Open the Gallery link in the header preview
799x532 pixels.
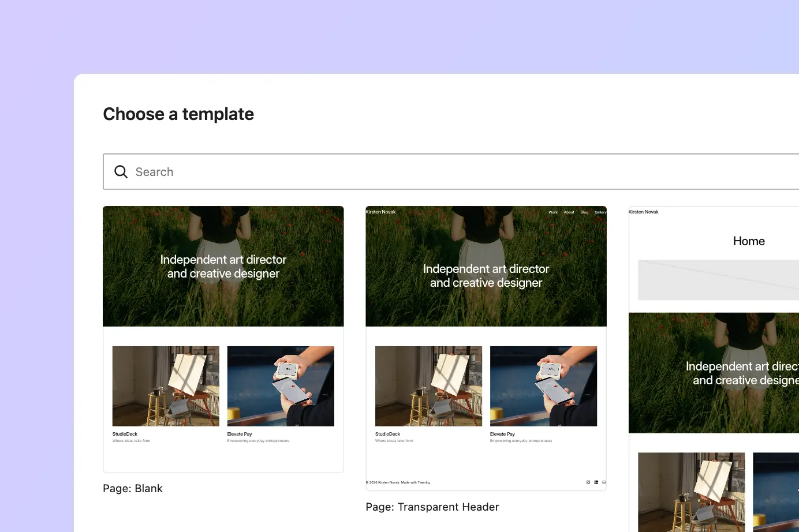click(600, 212)
